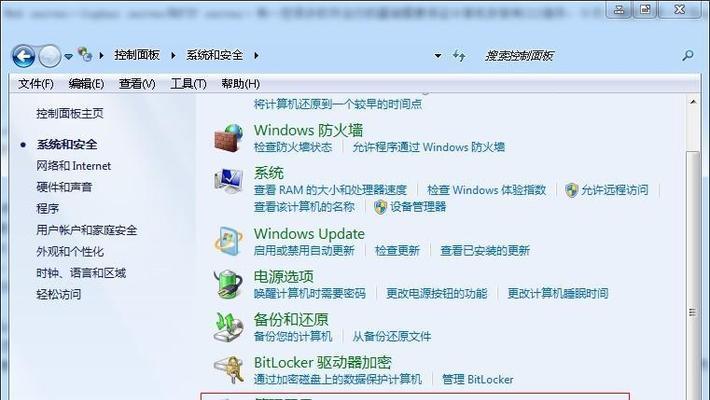Open the Windows 防火墙 firewall icon
Viewport: 710px width, 400px height.
(x=228, y=137)
